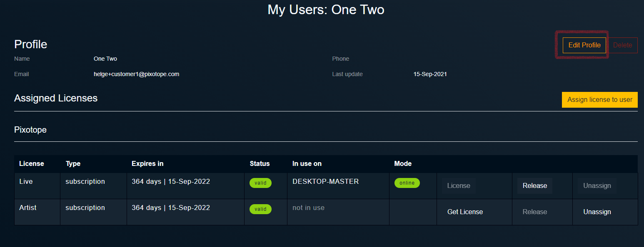Click the Expires in column header
This screenshot has width=644, height=247.
(147, 163)
